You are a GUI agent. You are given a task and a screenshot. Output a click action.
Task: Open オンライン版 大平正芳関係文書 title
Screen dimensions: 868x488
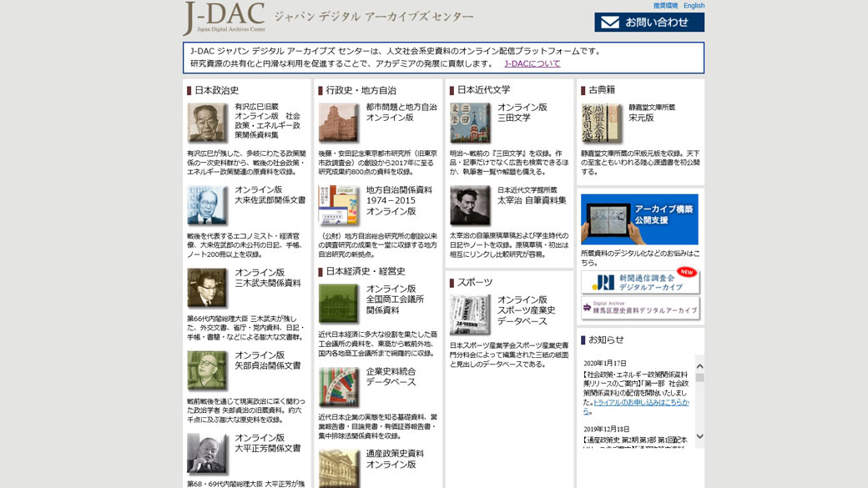click(x=268, y=443)
